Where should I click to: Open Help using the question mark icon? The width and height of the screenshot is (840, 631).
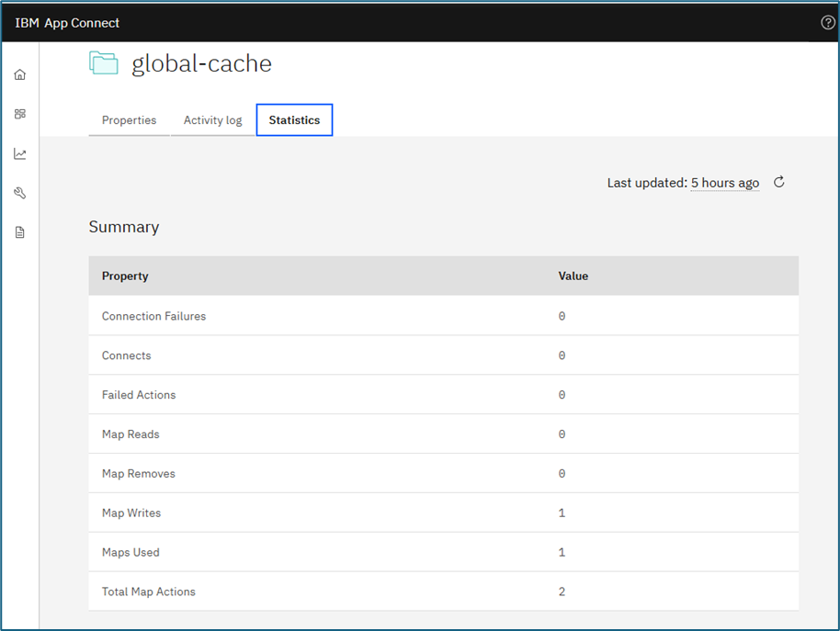(826, 22)
